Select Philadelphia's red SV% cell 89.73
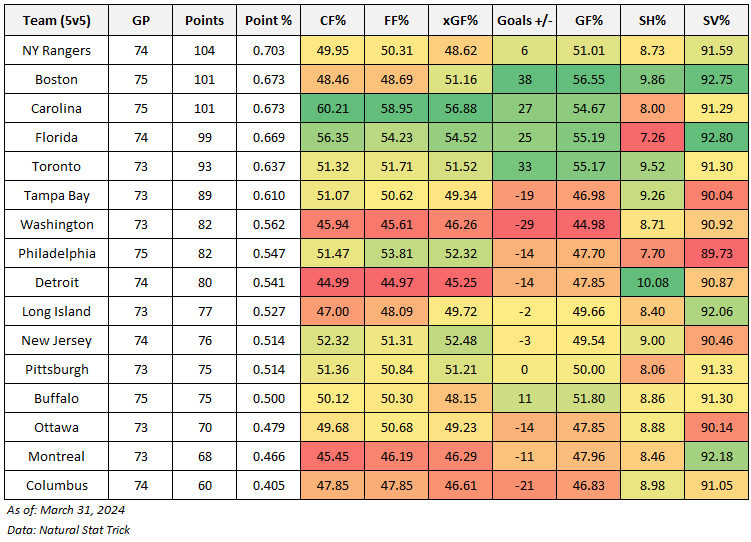This screenshot has width=751, height=542. click(716, 253)
